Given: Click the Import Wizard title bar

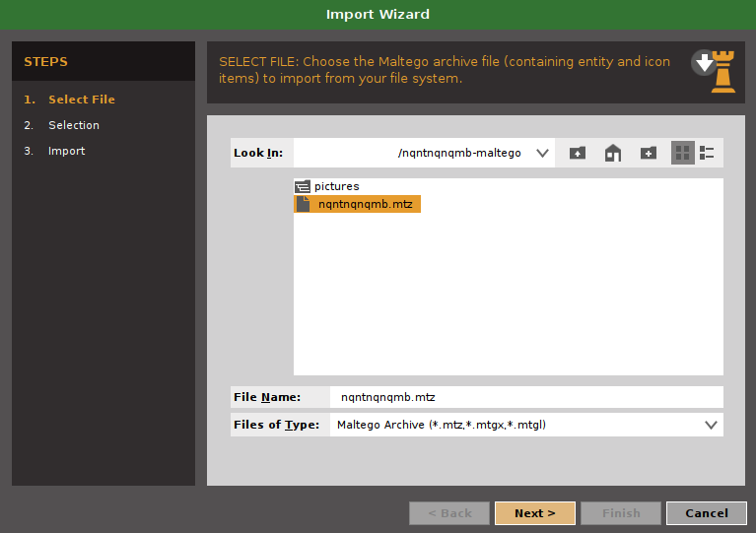Looking at the screenshot, I should tap(378, 15).
